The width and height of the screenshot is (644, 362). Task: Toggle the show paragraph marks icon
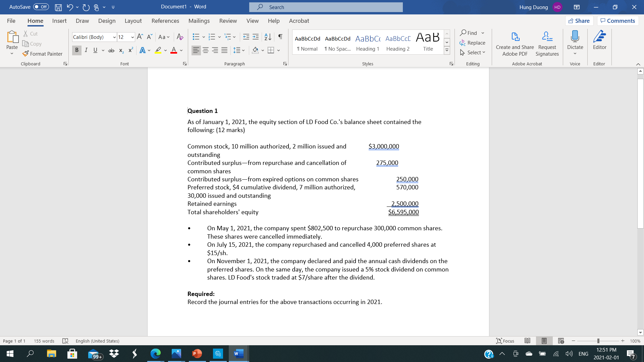280,37
